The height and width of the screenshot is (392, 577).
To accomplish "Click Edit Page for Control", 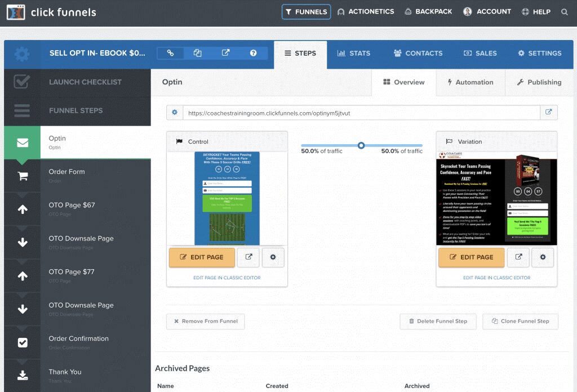I will (202, 257).
